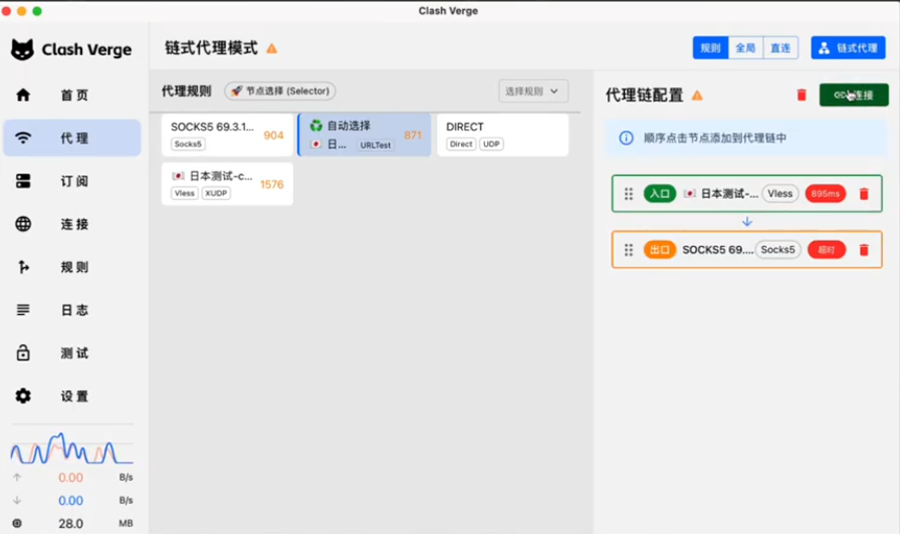Switch mode to 全局
The width and height of the screenshot is (900, 534).
point(746,48)
